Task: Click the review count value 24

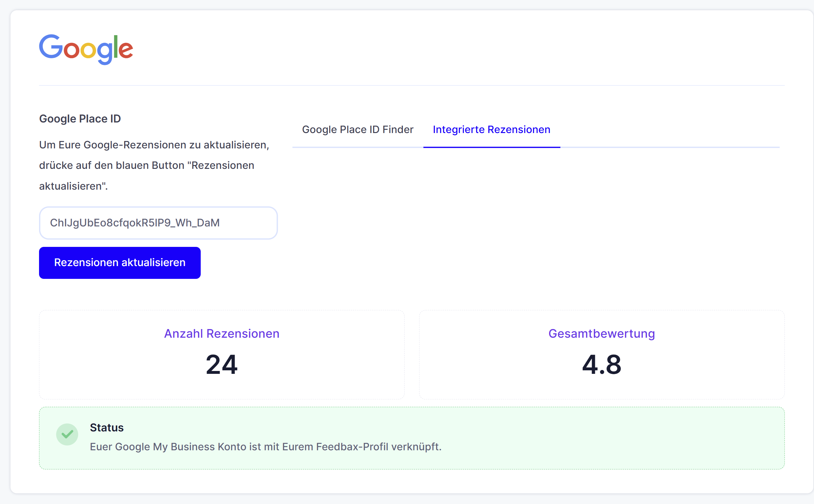Action: pos(222,364)
